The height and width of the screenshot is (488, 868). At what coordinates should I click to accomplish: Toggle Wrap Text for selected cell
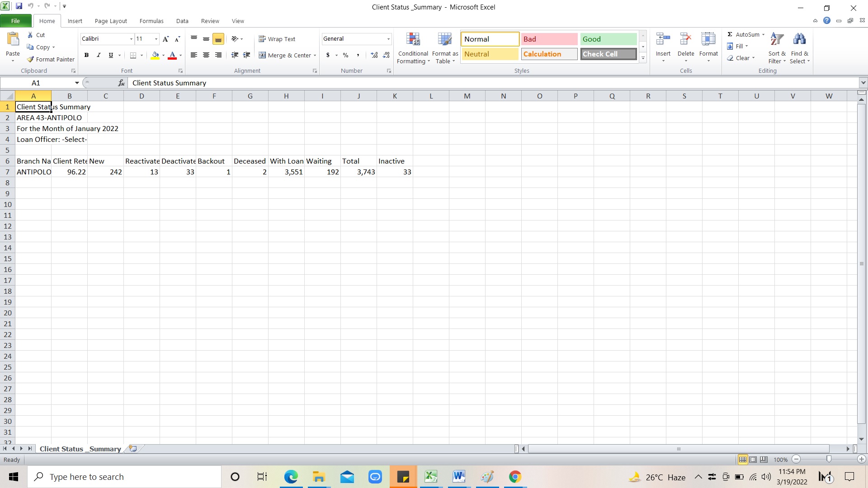pos(277,39)
